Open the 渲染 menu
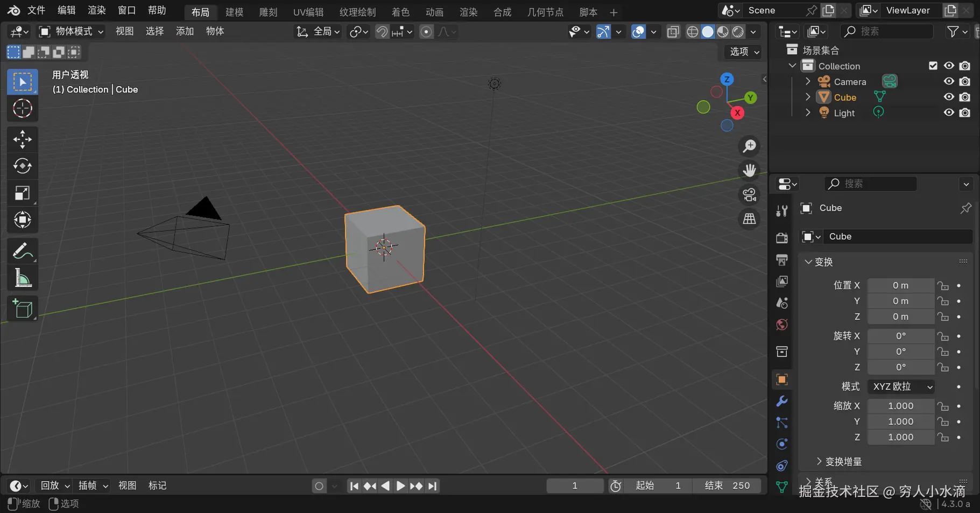The height and width of the screenshot is (513, 980). coord(96,10)
